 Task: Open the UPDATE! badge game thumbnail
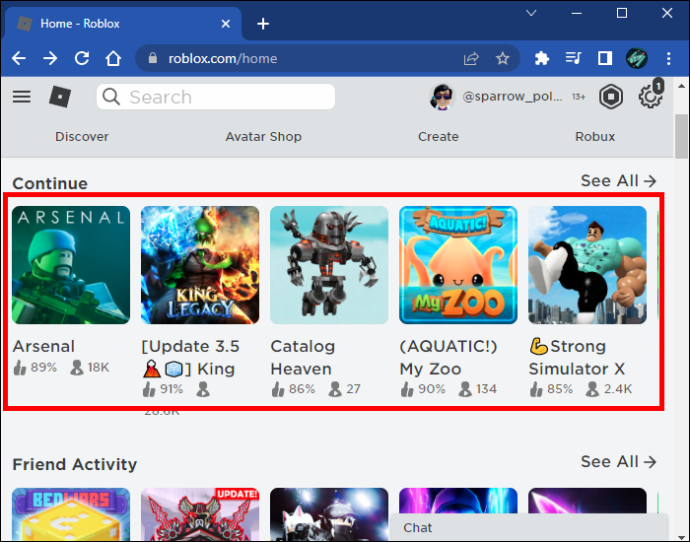[x=200, y=514]
